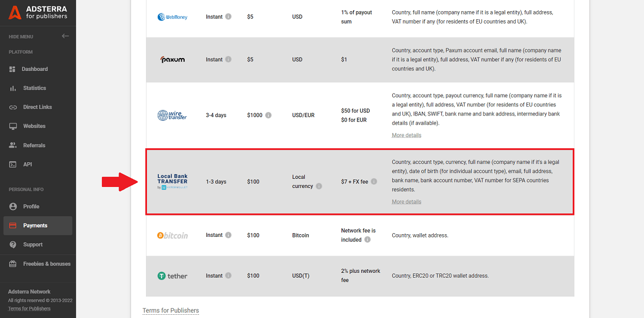Click the '$50 for USD' fee text

(355, 111)
